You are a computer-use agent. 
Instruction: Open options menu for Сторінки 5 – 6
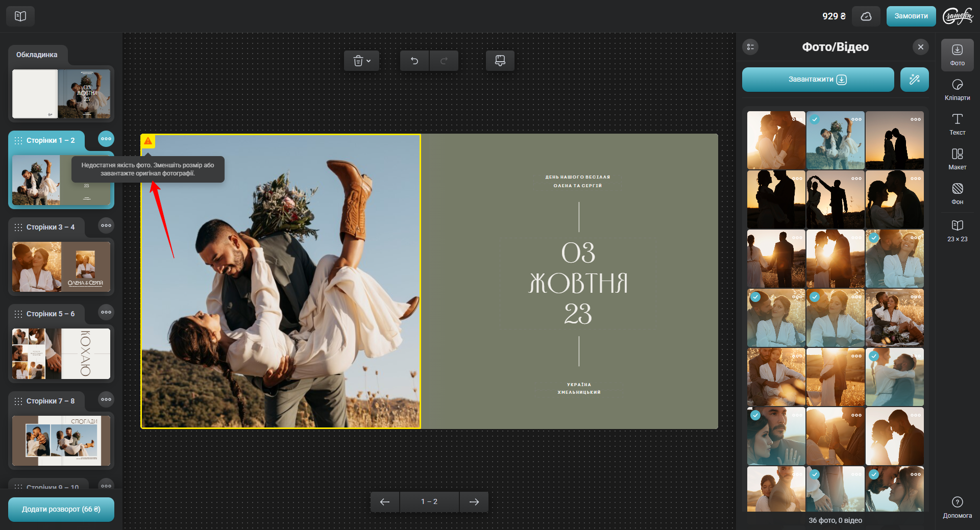tap(106, 312)
